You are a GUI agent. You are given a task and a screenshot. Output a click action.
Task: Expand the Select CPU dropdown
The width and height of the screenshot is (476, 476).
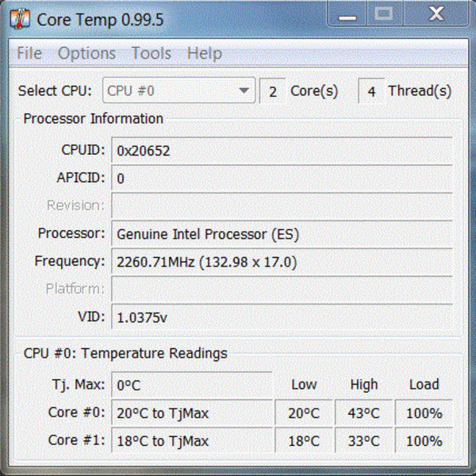pyautogui.click(x=178, y=90)
